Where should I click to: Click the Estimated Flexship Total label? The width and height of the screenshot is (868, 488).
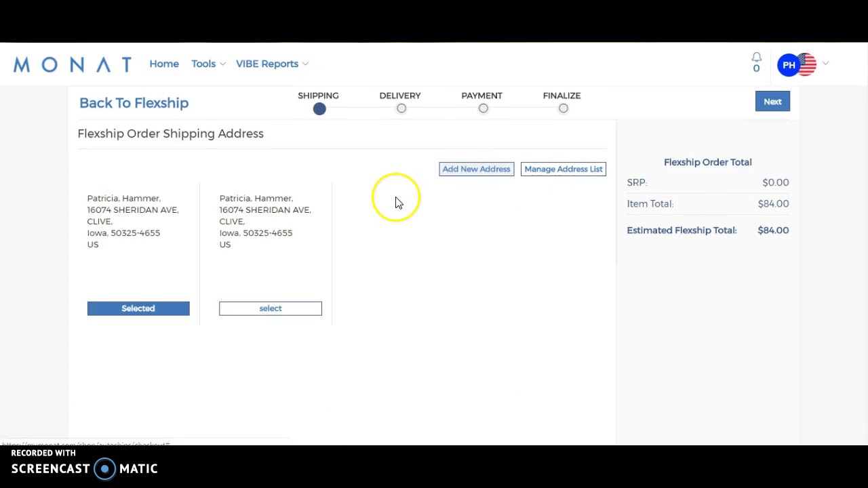682,230
